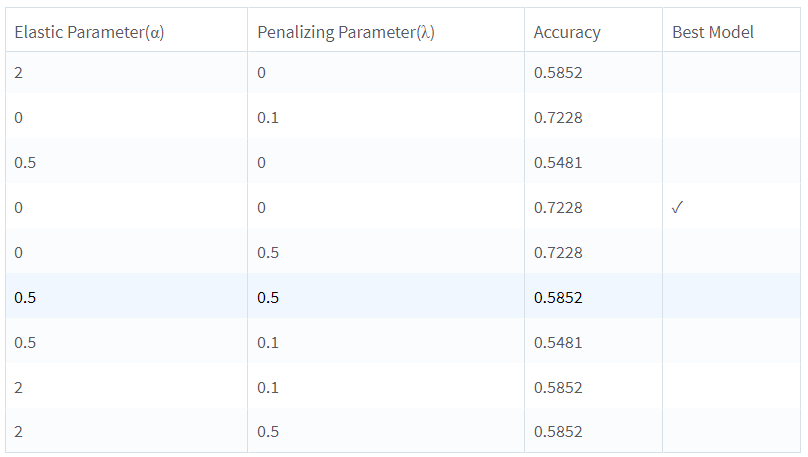Click accuracy 0.5481 in the last 0.5481 row
808x457 pixels.
[558, 343]
